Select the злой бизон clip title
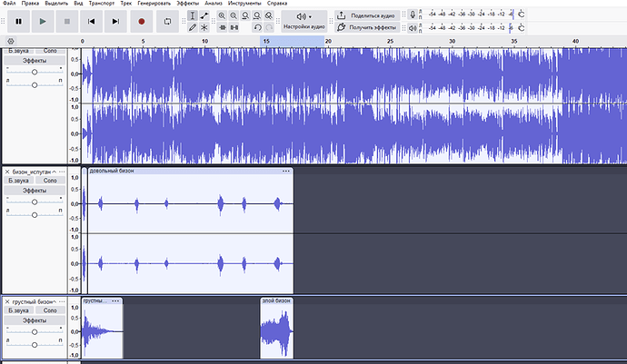The height and width of the screenshot is (364, 627). (x=276, y=300)
